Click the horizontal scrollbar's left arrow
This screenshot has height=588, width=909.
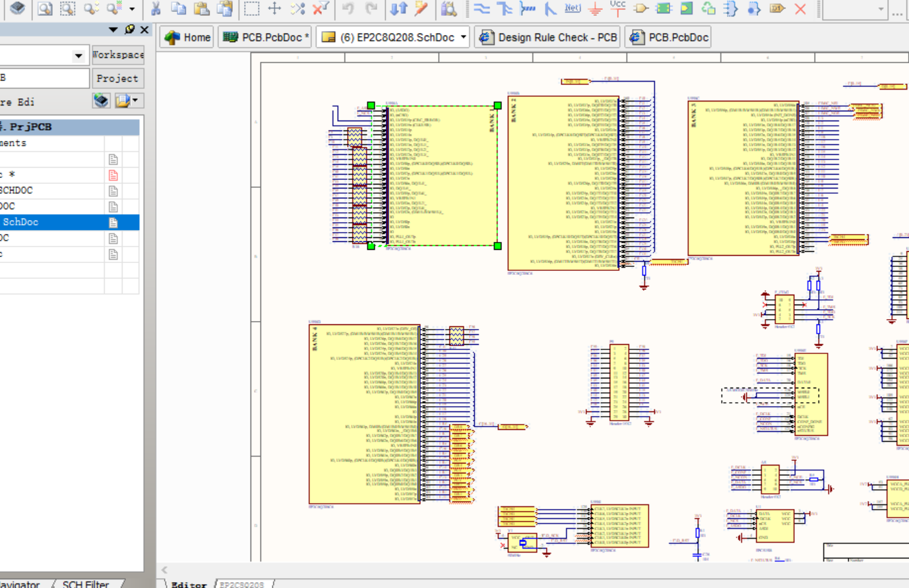[x=165, y=570]
